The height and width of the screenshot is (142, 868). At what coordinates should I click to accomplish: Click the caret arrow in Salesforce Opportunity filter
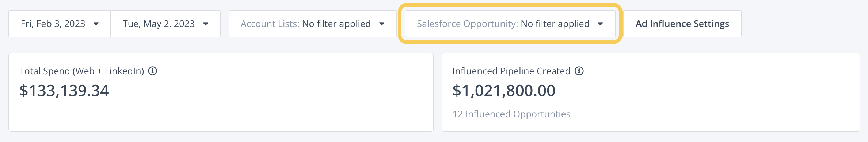click(x=600, y=24)
